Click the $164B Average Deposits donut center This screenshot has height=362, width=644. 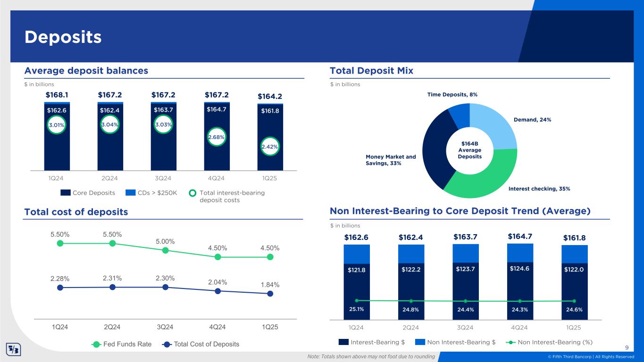click(x=469, y=150)
